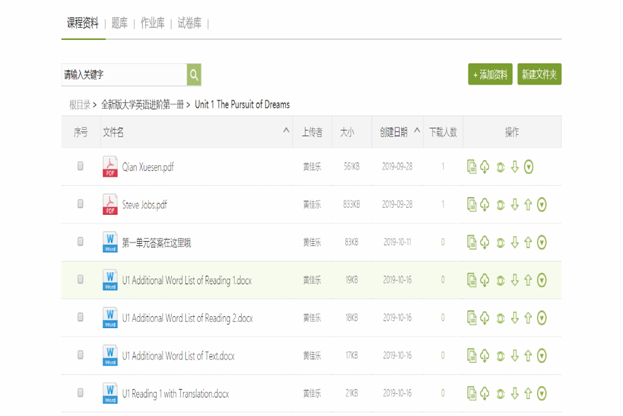This screenshot has height=416, width=623.
Task: Move Steve Jobs.pdf up with arrow icon
Action: 528,205
